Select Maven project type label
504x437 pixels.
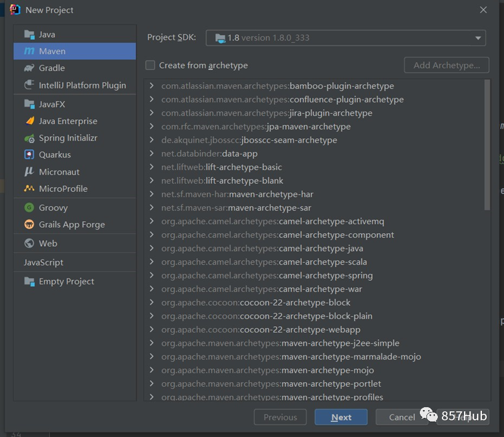point(52,51)
